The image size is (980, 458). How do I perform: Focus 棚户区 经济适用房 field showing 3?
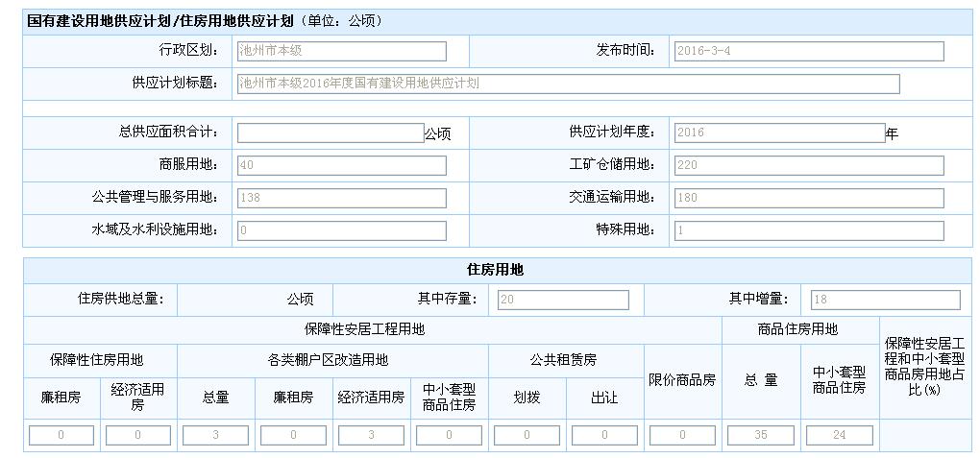point(371,436)
